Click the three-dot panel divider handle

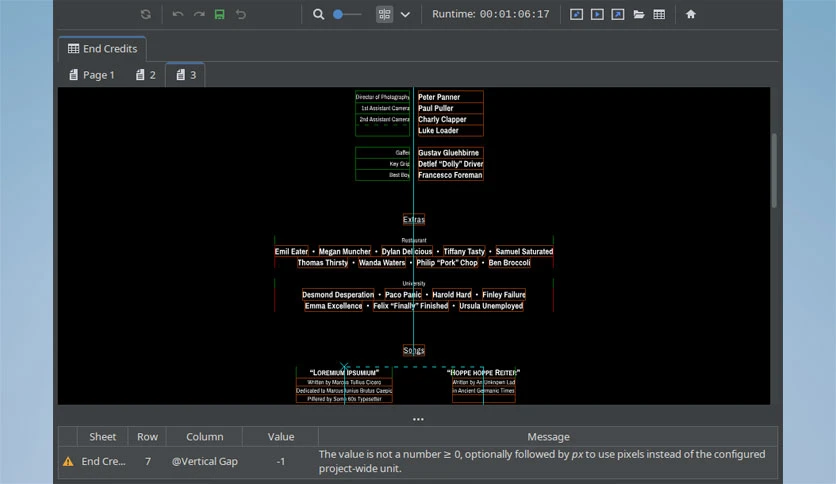(418, 420)
